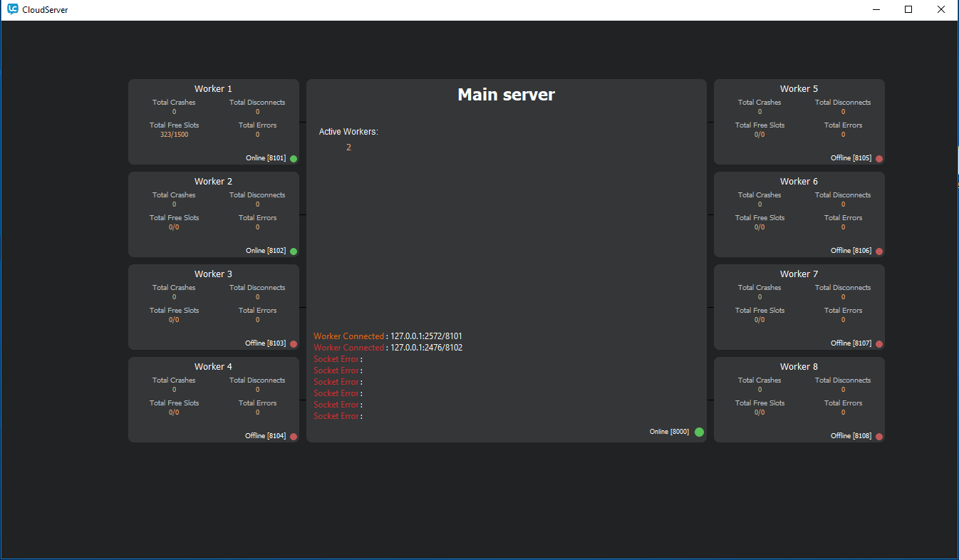
Task: Click Worker 6's red offline indicator
Action: click(x=879, y=252)
